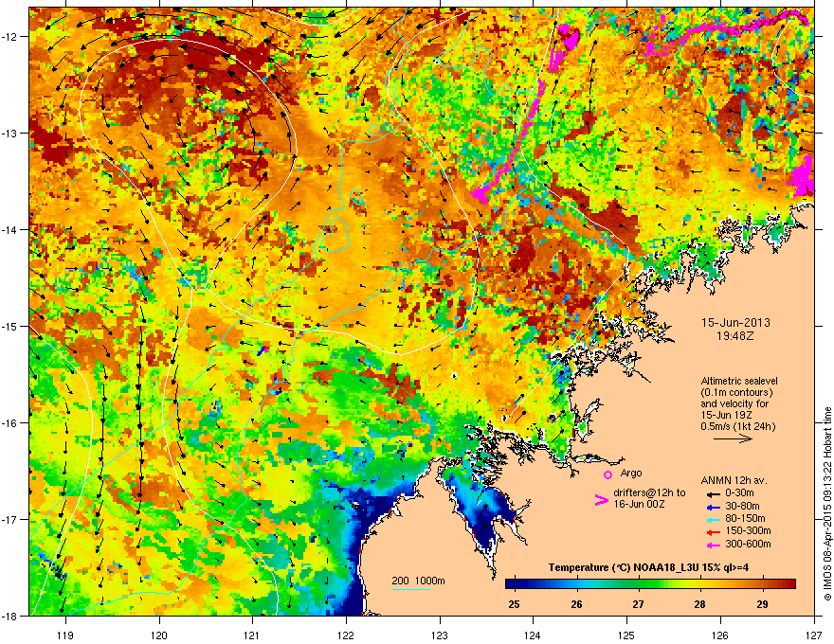
Task: Click the black 0-30m arrow legend symbol
Action: coord(713,493)
